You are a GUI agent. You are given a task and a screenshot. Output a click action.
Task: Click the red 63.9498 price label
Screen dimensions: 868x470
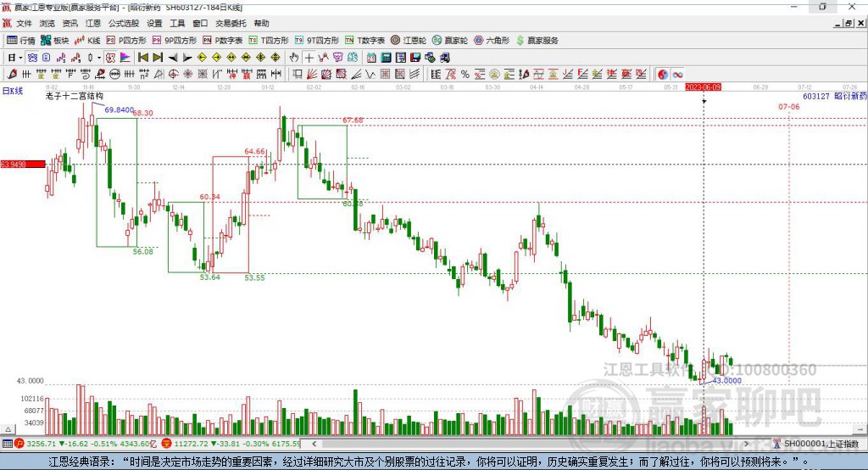(x=23, y=164)
